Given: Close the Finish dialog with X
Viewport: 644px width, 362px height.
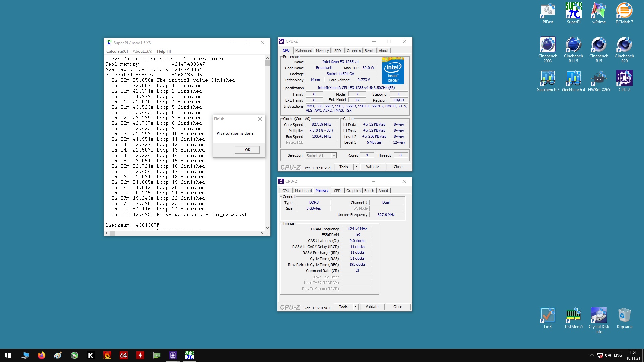Looking at the screenshot, I should coord(260,119).
